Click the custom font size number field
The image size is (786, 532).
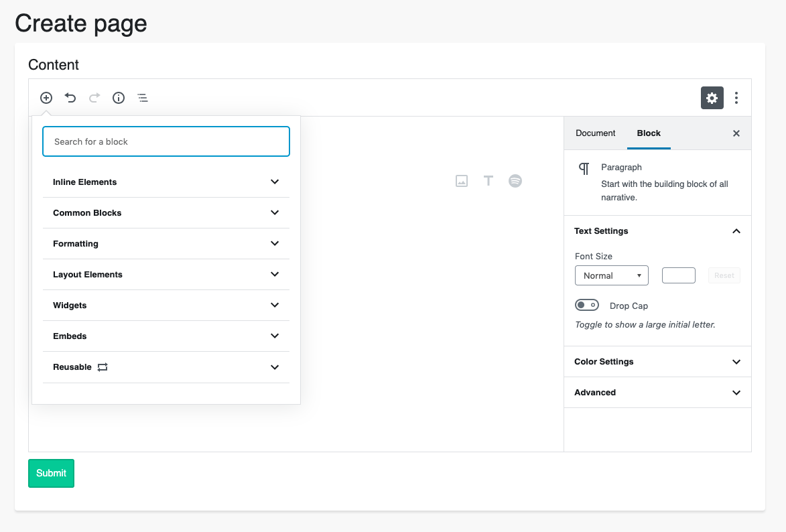[678, 275]
